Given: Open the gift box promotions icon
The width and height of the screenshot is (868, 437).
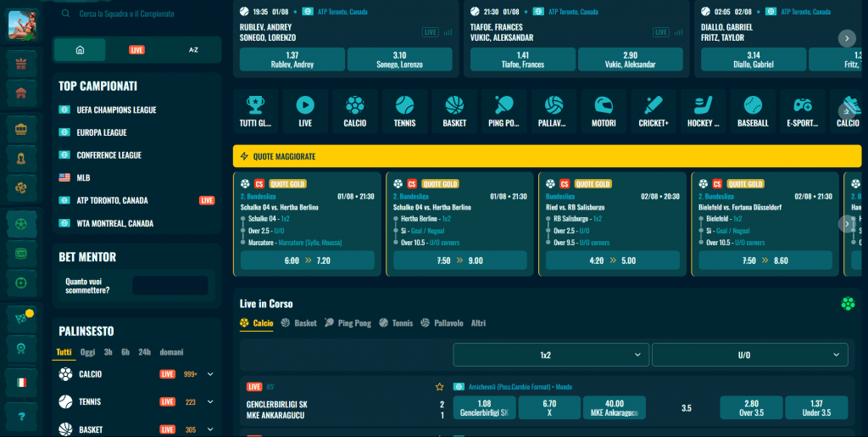Looking at the screenshot, I should [x=21, y=64].
